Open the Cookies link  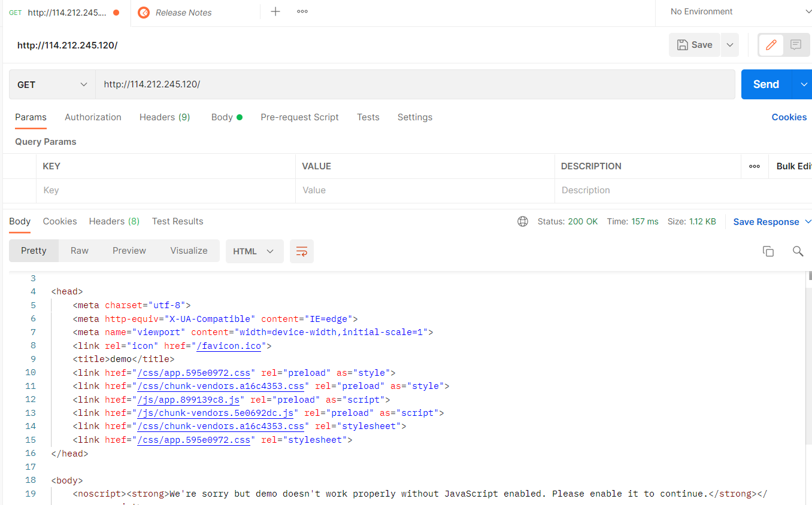789,117
